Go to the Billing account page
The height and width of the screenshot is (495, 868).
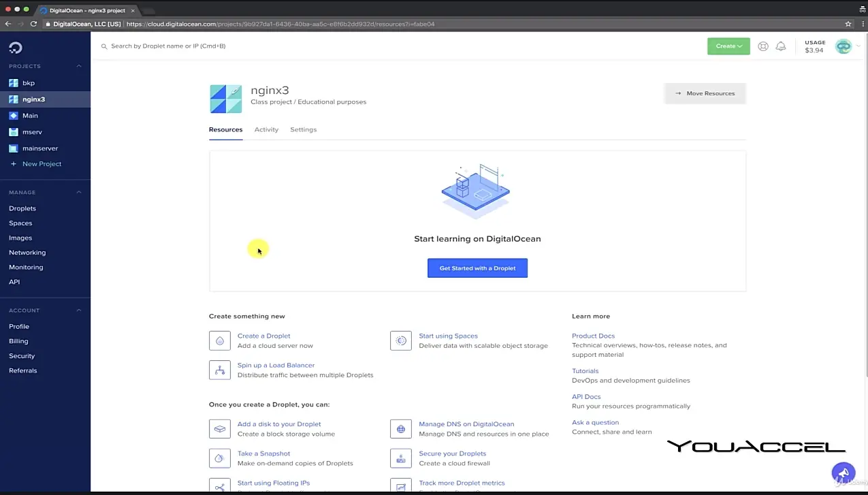tap(18, 341)
